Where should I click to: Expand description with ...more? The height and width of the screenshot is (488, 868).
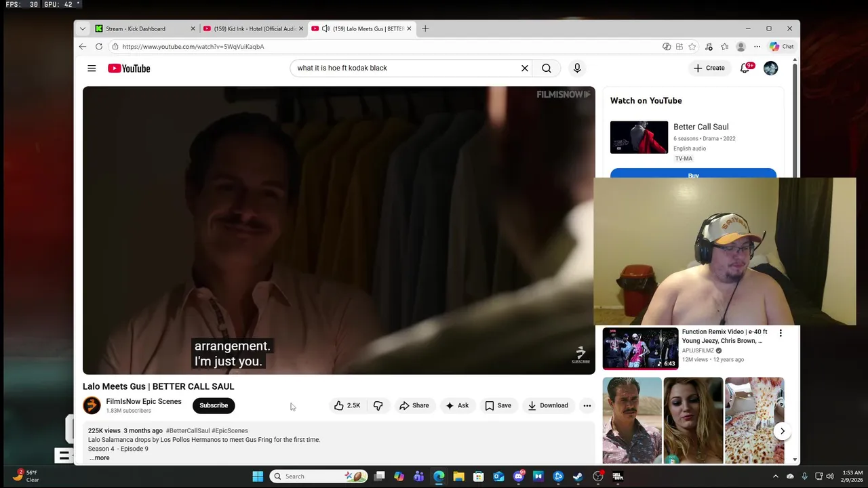[99, 457]
